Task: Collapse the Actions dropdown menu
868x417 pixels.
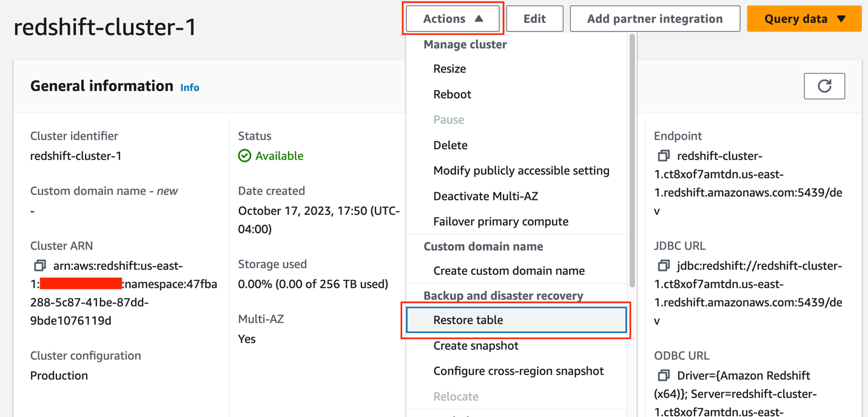Action: [453, 19]
